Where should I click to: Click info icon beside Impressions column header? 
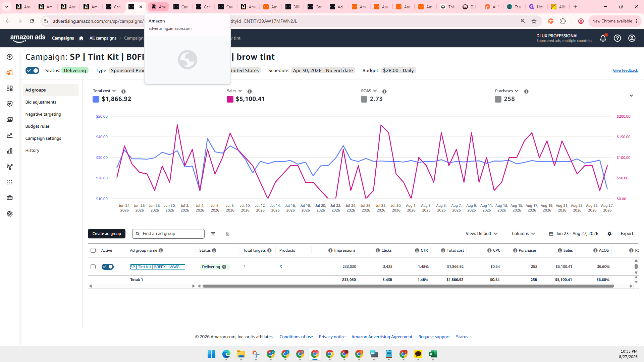(x=330, y=251)
